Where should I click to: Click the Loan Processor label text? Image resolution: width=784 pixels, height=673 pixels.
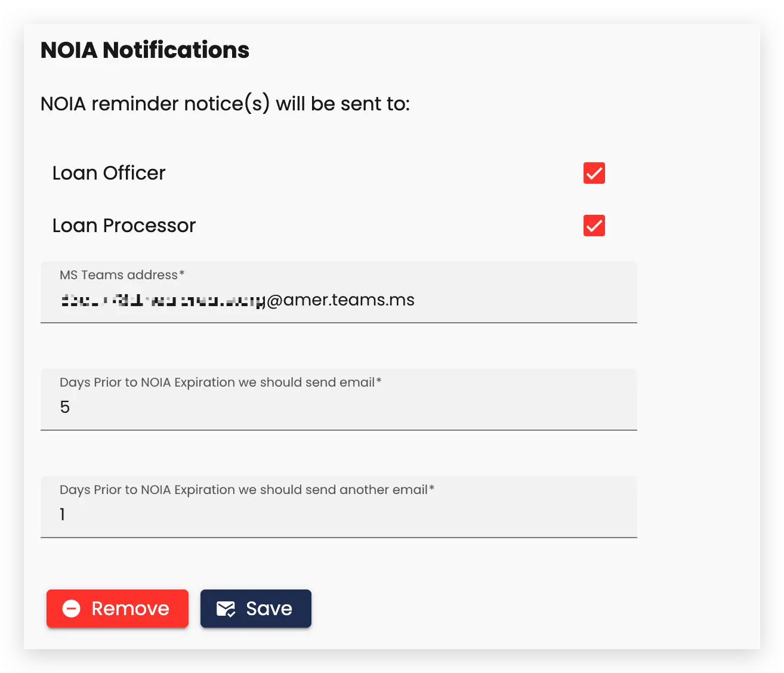[x=124, y=226]
